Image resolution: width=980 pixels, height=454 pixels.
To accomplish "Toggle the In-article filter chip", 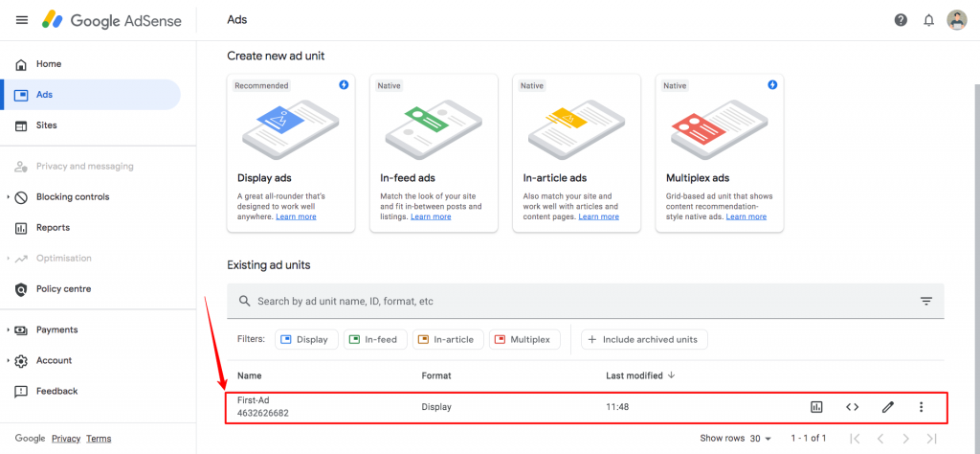I will click(448, 340).
